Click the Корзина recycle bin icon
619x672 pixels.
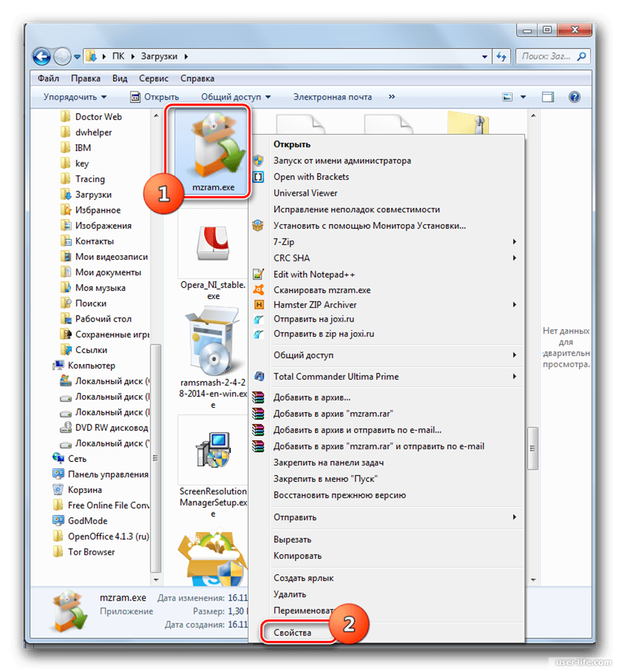[x=58, y=490]
